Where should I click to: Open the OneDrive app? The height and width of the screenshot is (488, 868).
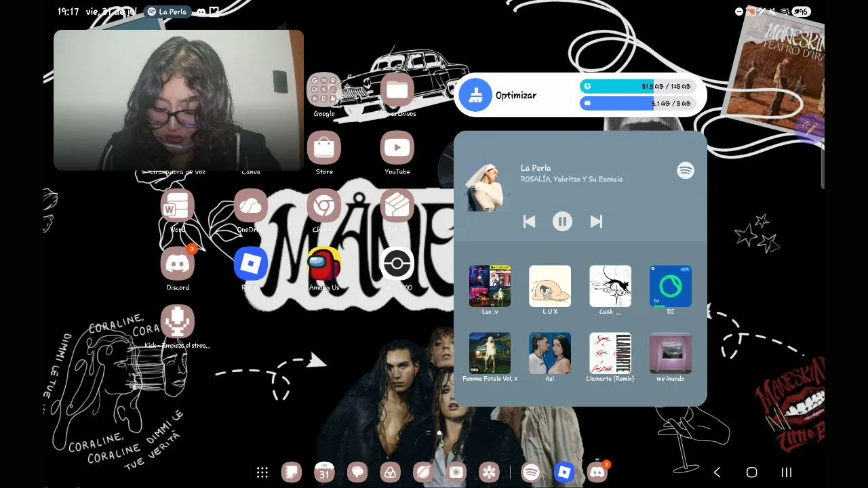pyautogui.click(x=251, y=206)
